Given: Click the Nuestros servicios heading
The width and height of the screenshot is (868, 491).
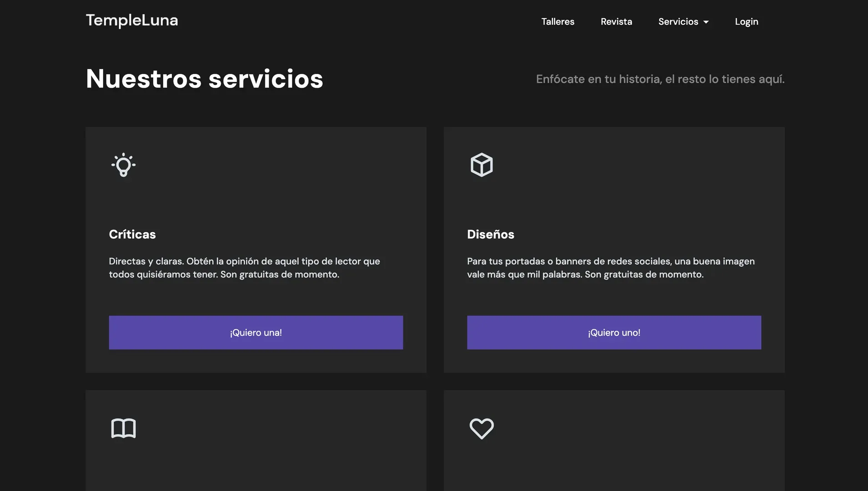Looking at the screenshot, I should [x=204, y=79].
